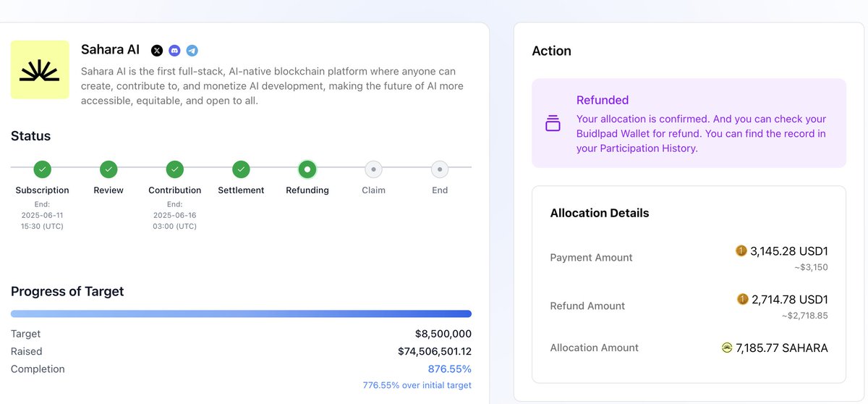
Task: Click the "Refunded" status heading
Action: 603,100
